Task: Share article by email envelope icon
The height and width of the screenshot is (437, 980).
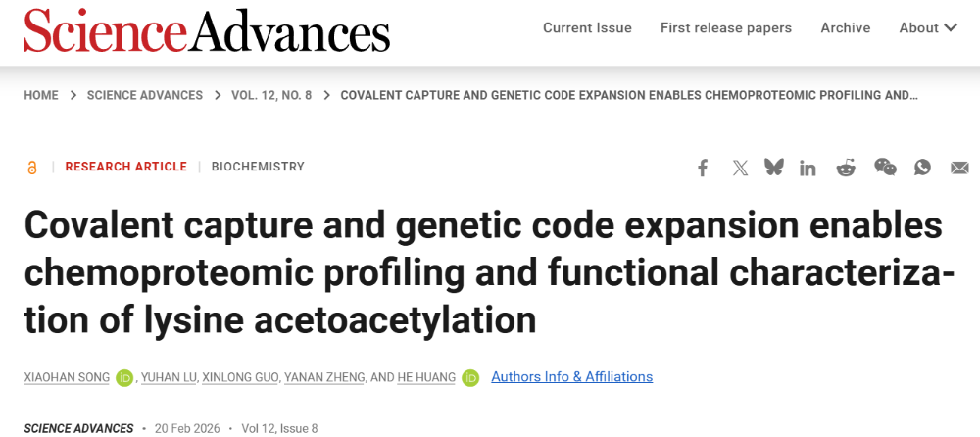Action: tap(959, 168)
